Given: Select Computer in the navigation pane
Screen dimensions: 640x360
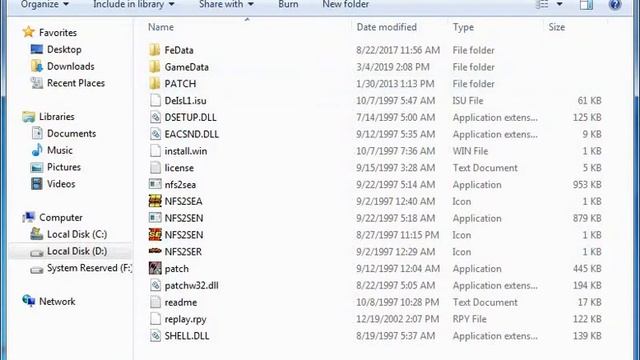Looking at the screenshot, I should click(61, 217).
